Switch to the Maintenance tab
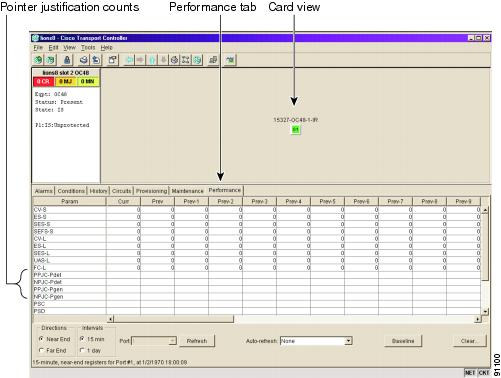 pyautogui.click(x=187, y=191)
